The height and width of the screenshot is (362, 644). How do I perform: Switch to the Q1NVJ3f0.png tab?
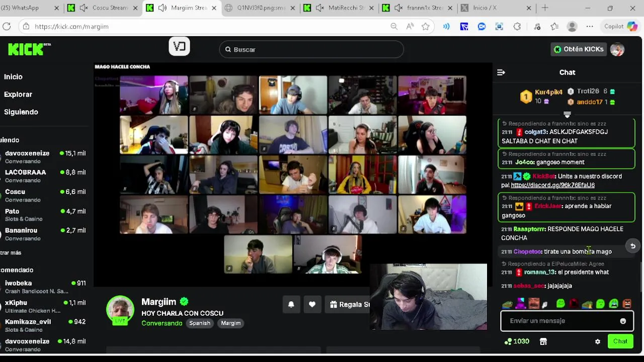260,8
